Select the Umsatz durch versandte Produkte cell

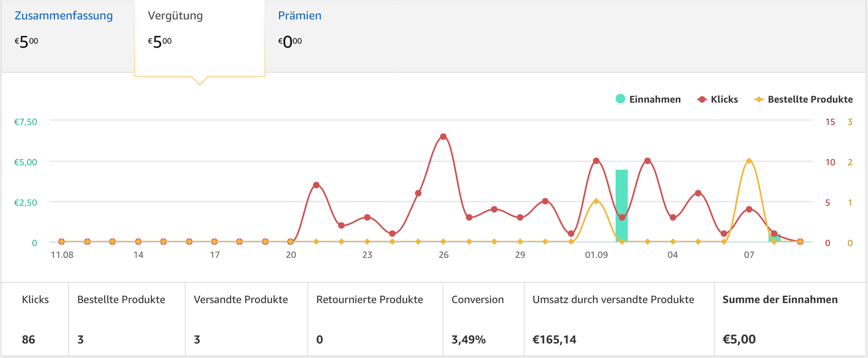tap(618, 319)
